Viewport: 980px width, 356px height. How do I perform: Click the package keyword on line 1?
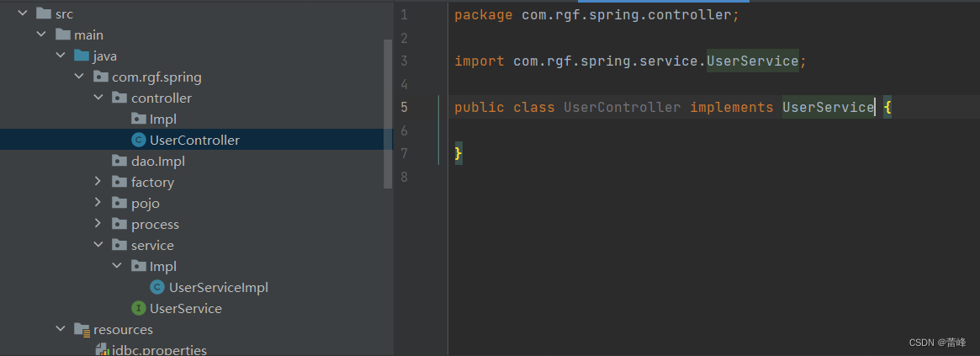(x=484, y=15)
